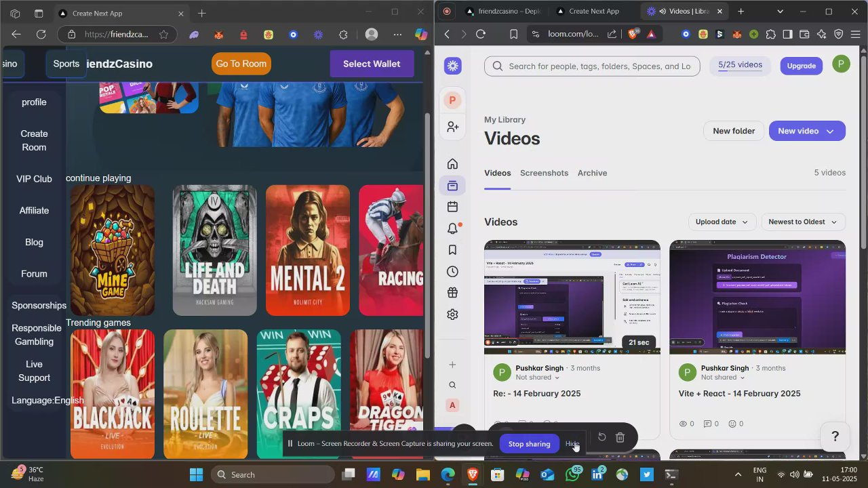868x488 pixels.
Task: Expand the New video dropdown
Action: pyautogui.click(x=830, y=131)
